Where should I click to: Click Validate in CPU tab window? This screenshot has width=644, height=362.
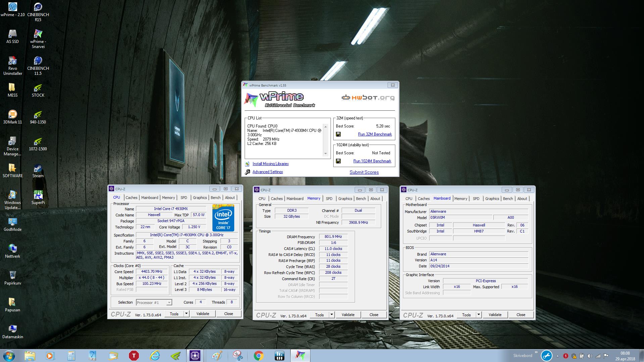pos(203,314)
